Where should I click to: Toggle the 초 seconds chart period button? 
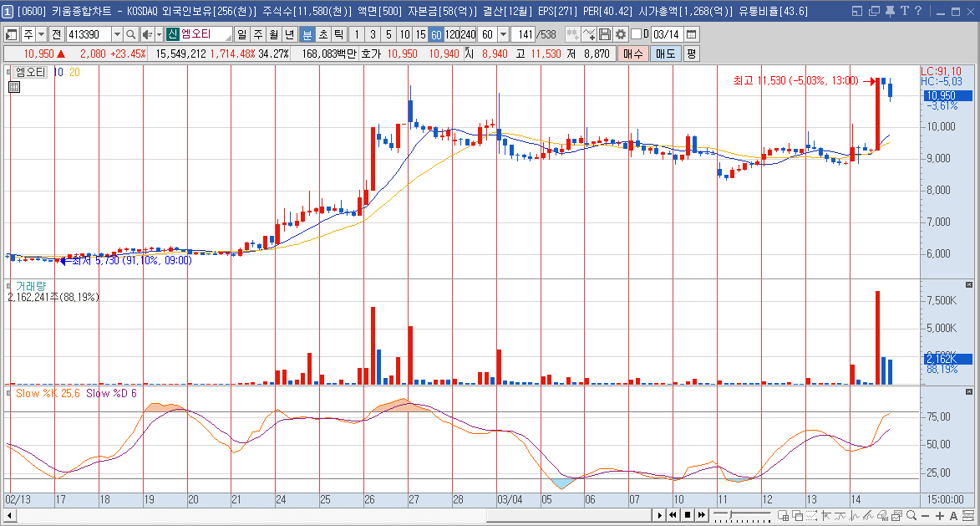coord(323,34)
